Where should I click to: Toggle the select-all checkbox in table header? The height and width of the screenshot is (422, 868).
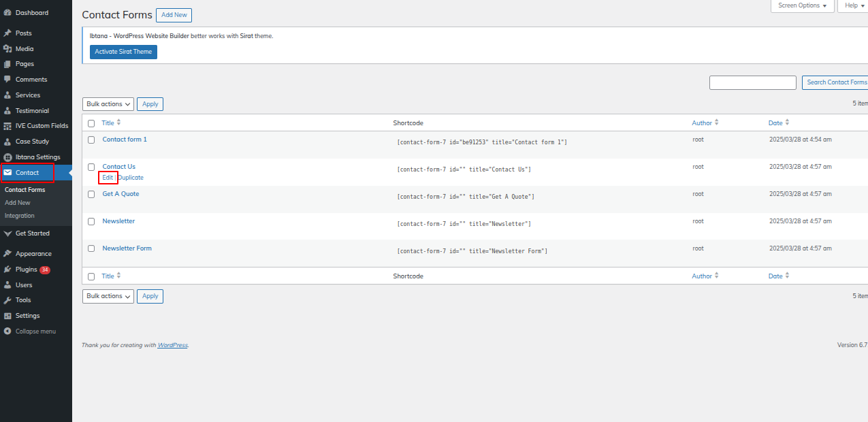pos(91,123)
